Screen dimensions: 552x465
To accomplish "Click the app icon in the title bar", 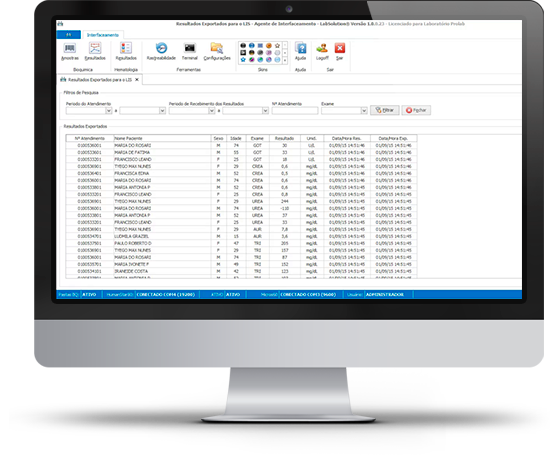I will tap(60, 24).
